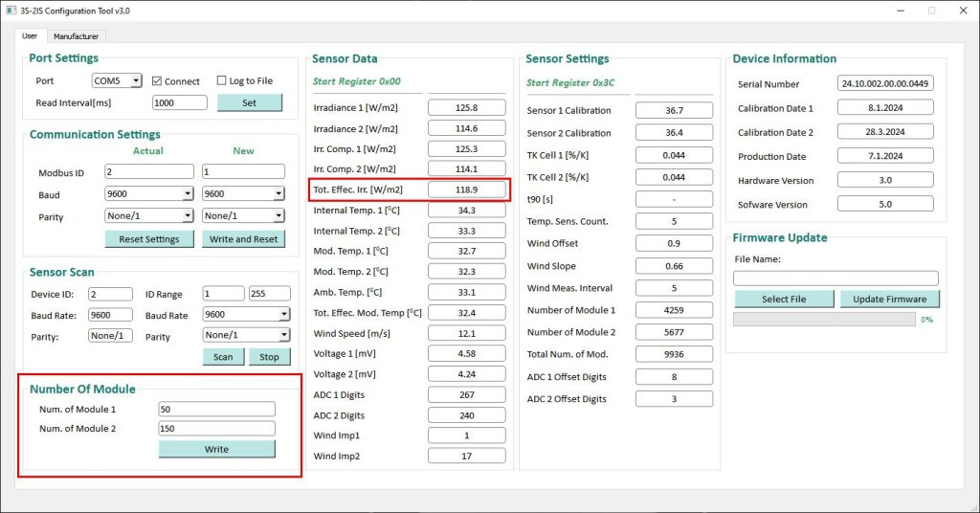Click the Tot. Effec. Irr. value 118.9
Viewport: 980px width, 513px height.
(x=467, y=190)
